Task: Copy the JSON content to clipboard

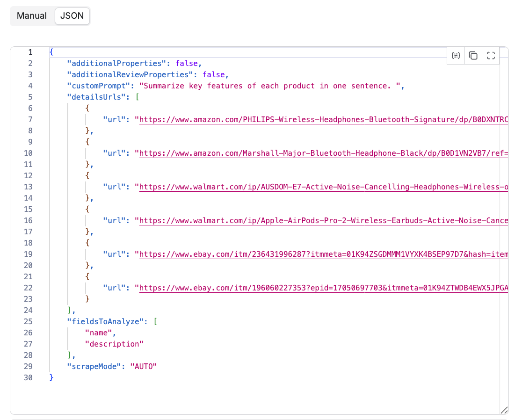Action: pos(473,55)
